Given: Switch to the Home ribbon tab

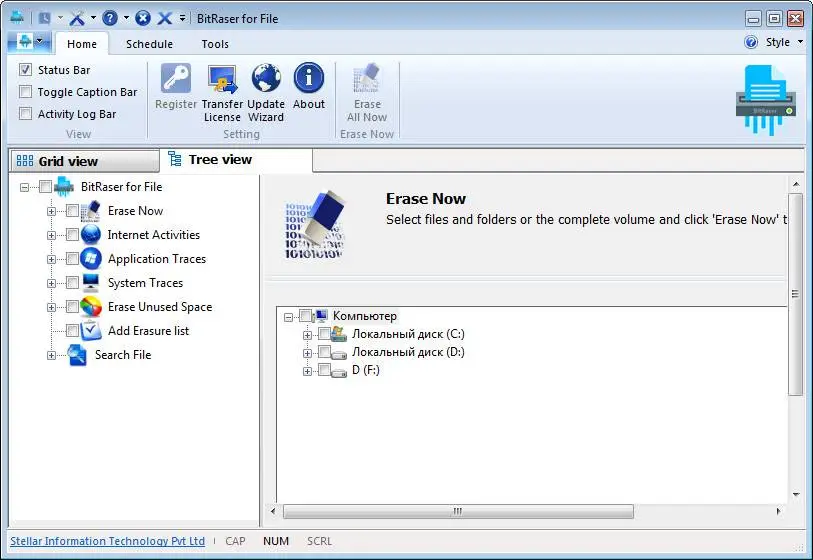Looking at the screenshot, I should tap(81, 44).
